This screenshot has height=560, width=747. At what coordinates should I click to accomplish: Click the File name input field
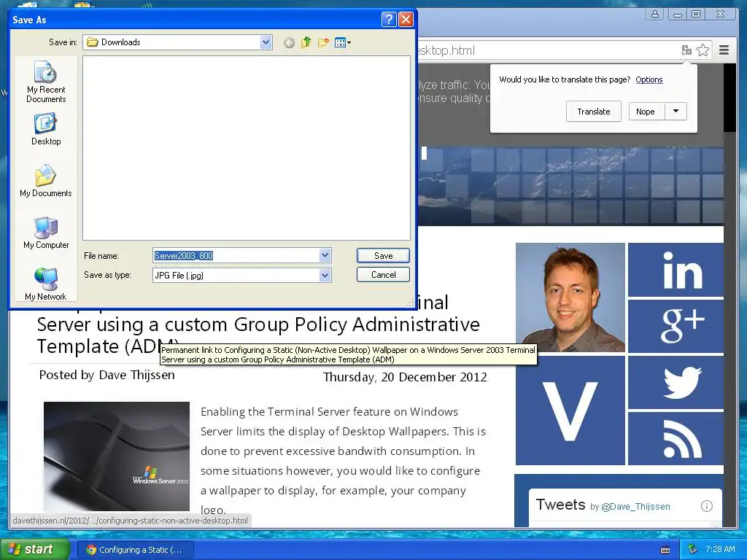236,256
